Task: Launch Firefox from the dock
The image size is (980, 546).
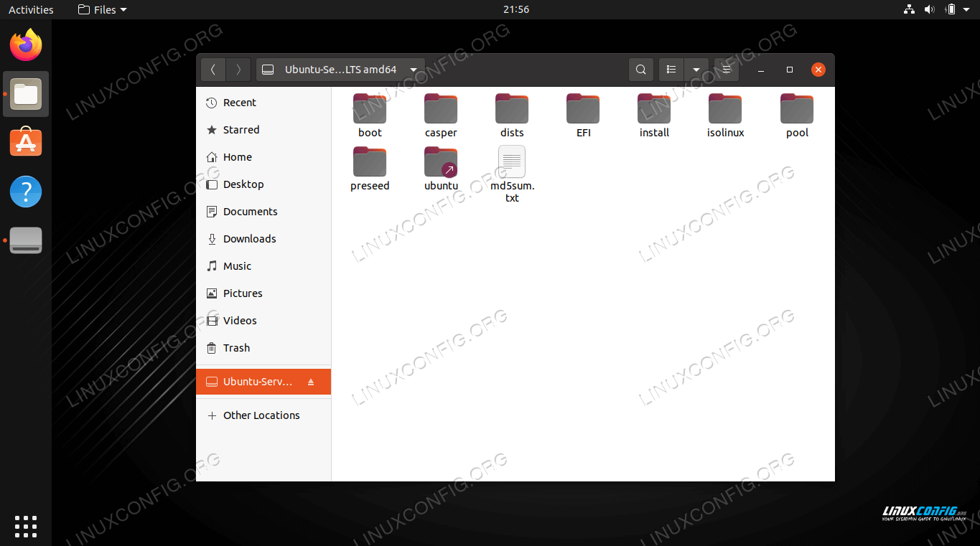Action: click(x=26, y=45)
